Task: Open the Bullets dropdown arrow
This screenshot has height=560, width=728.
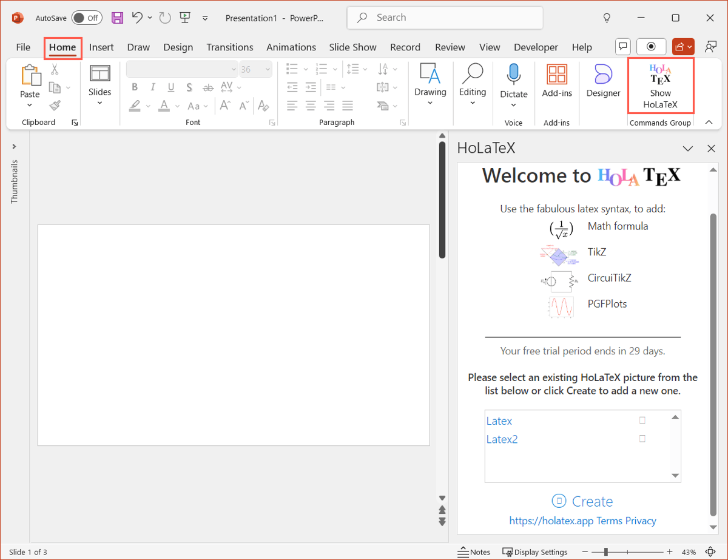Action: [306, 69]
